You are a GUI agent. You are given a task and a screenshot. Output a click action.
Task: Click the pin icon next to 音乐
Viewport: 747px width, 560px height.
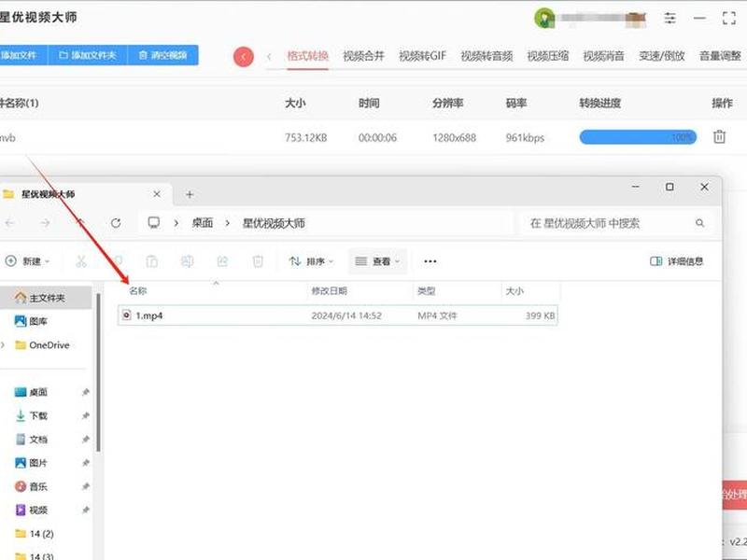point(85,486)
